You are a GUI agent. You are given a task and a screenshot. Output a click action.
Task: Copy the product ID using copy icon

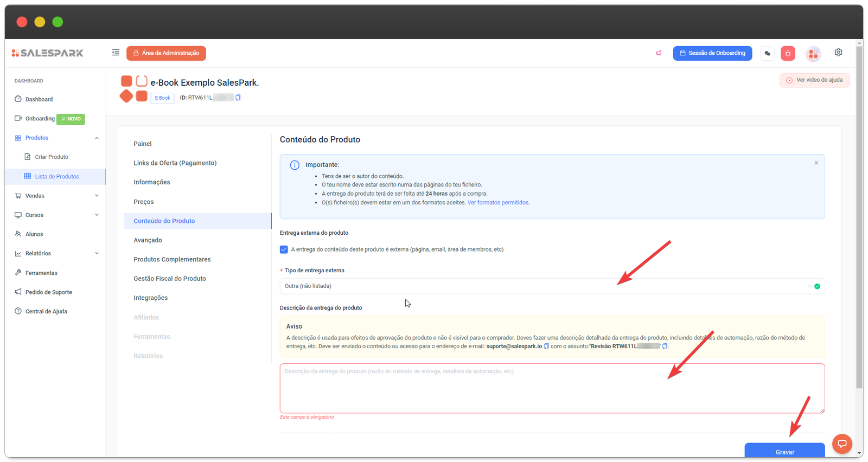click(238, 98)
